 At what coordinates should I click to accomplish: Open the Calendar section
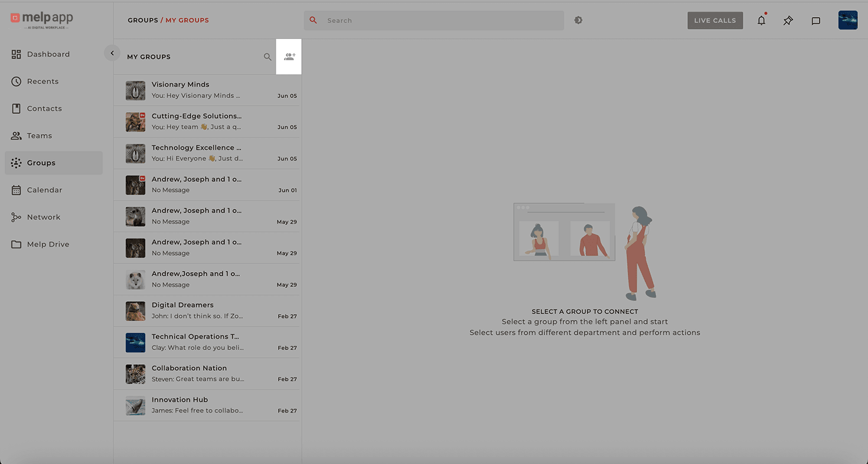click(x=44, y=189)
